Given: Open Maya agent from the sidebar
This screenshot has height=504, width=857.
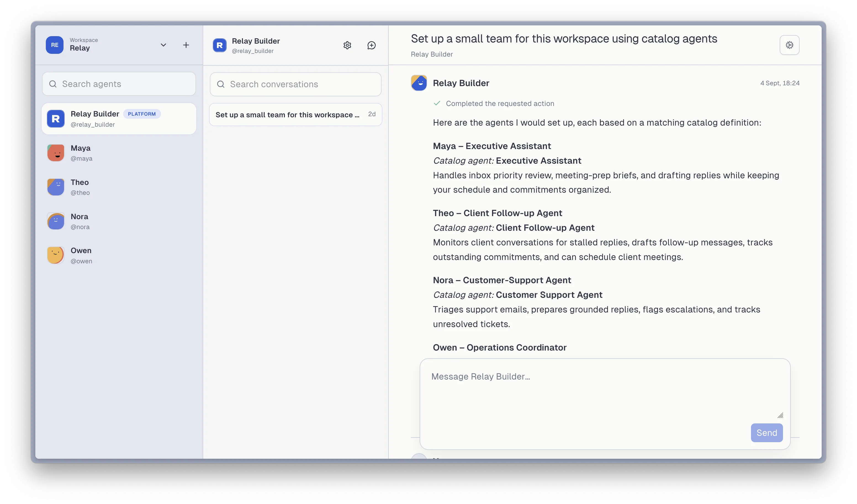Looking at the screenshot, I should tap(119, 153).
